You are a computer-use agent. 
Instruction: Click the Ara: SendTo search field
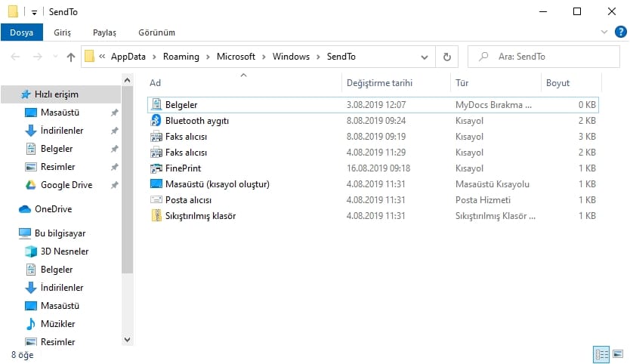coord(544,57)
